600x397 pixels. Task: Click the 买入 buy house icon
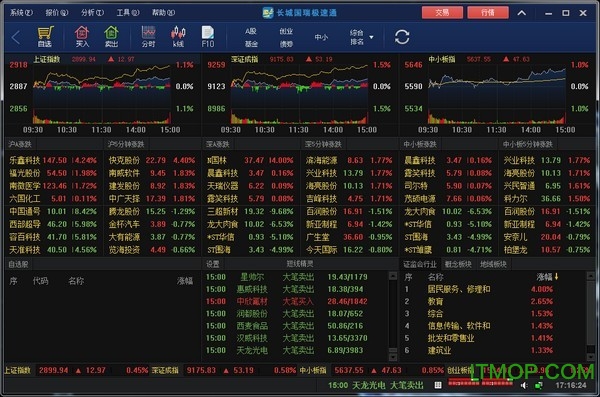82,37
